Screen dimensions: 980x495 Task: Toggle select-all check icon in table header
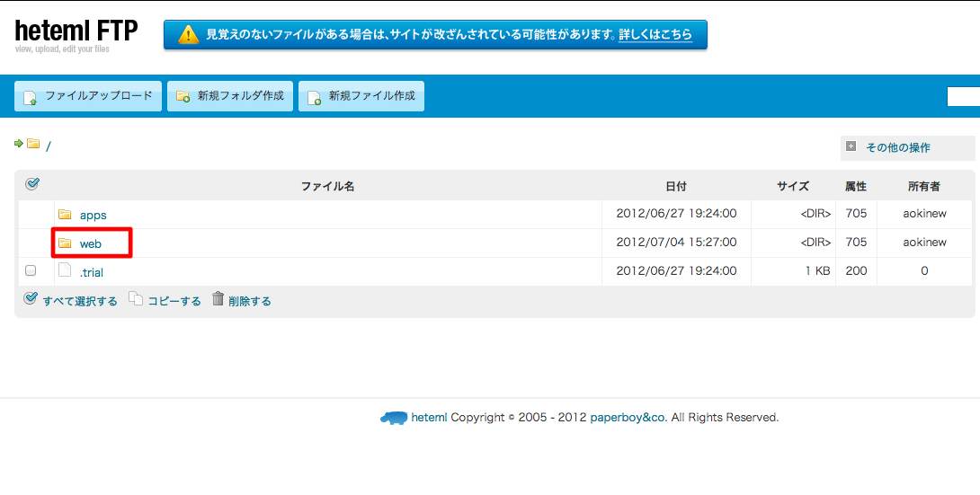[32, 184]
